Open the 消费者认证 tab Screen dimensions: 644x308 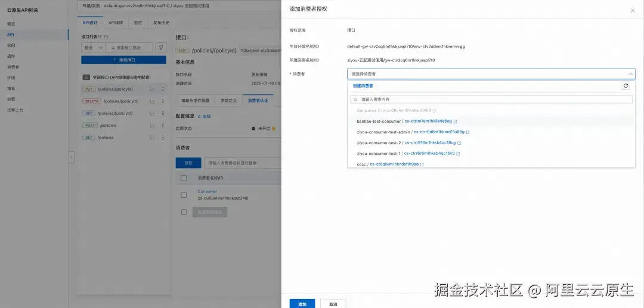[258, 101]
